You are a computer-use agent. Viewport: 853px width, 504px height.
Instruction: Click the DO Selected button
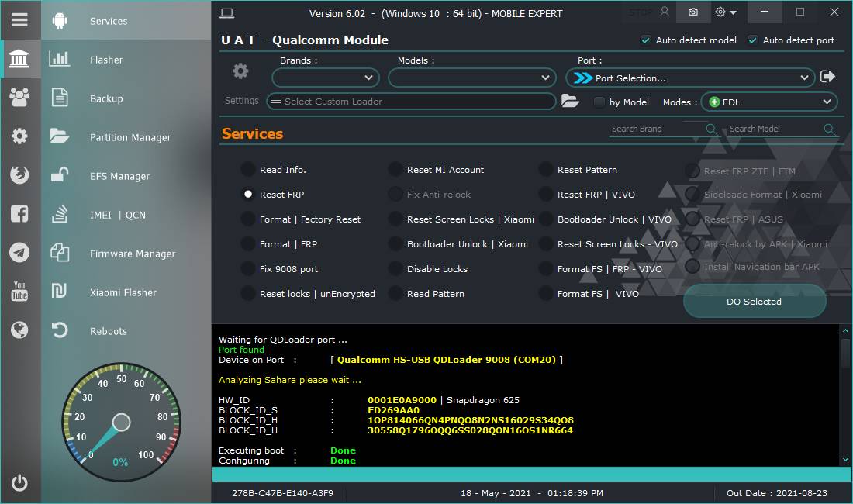(754, 301)
